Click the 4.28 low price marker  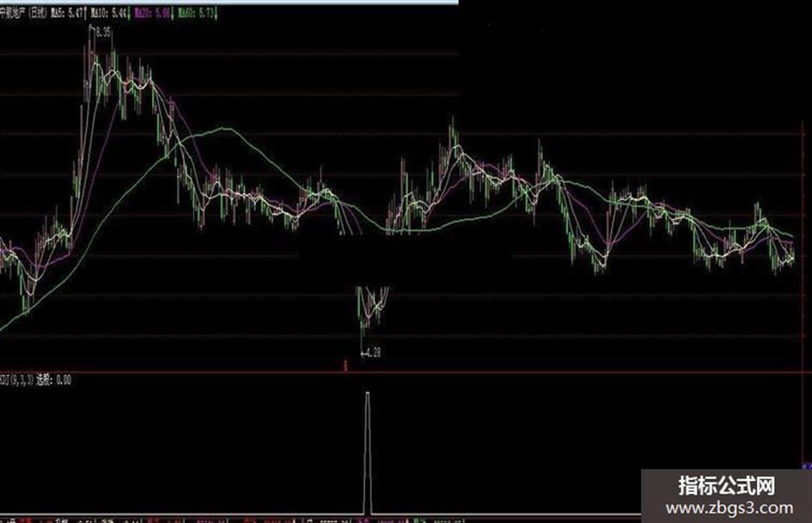373,353
